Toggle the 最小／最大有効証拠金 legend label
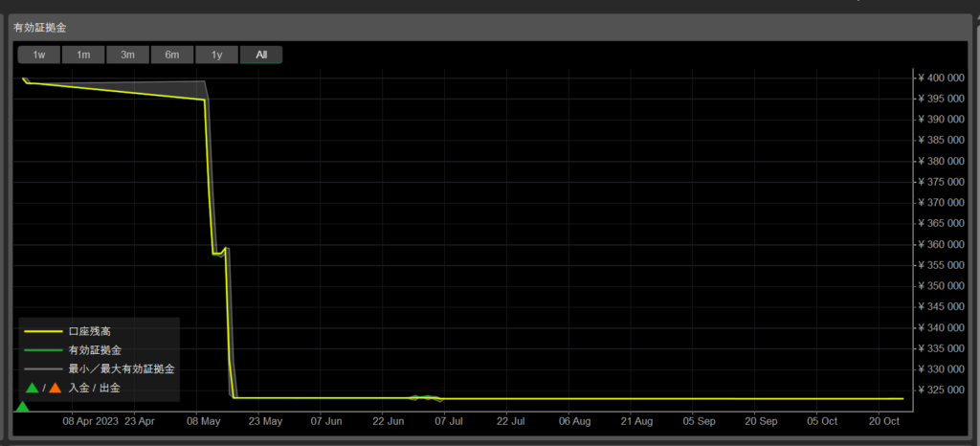This screenshot has width=980, height=446. (121, 368)
